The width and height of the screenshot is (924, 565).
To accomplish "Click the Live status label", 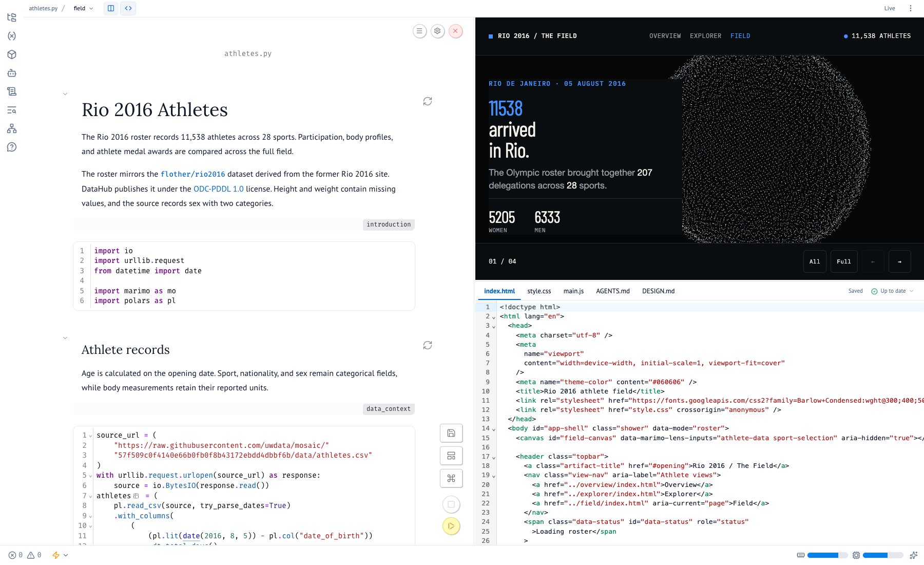I will [x=890, y=8].
